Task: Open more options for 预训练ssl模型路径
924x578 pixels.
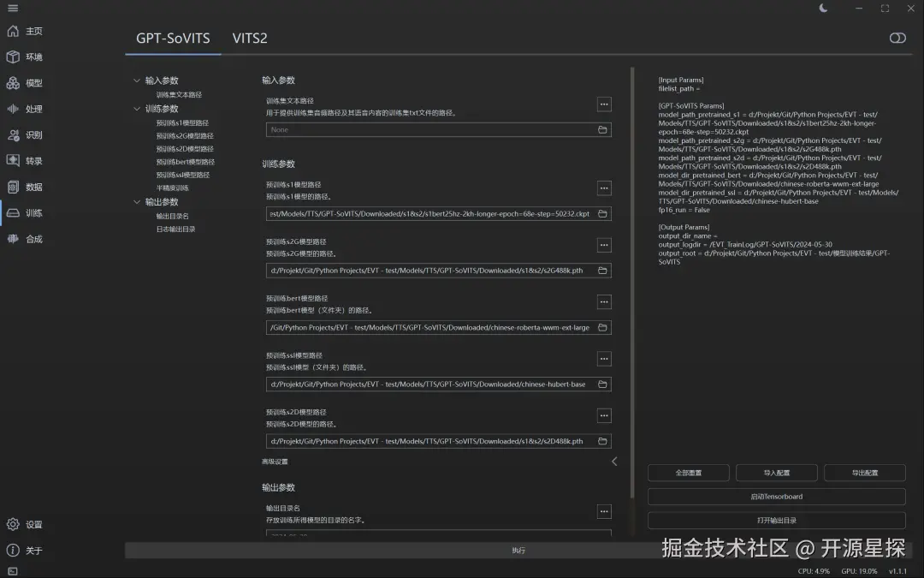Action: coord(604,359)
